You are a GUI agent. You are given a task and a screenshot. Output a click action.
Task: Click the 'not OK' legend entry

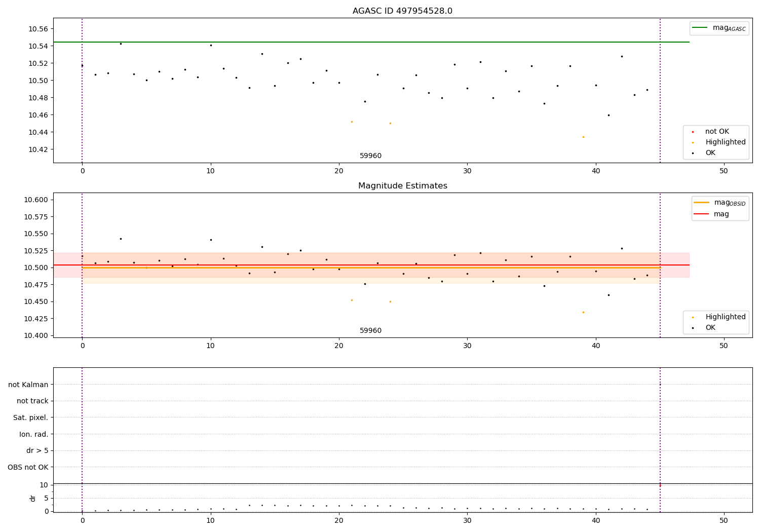(710, 132)
